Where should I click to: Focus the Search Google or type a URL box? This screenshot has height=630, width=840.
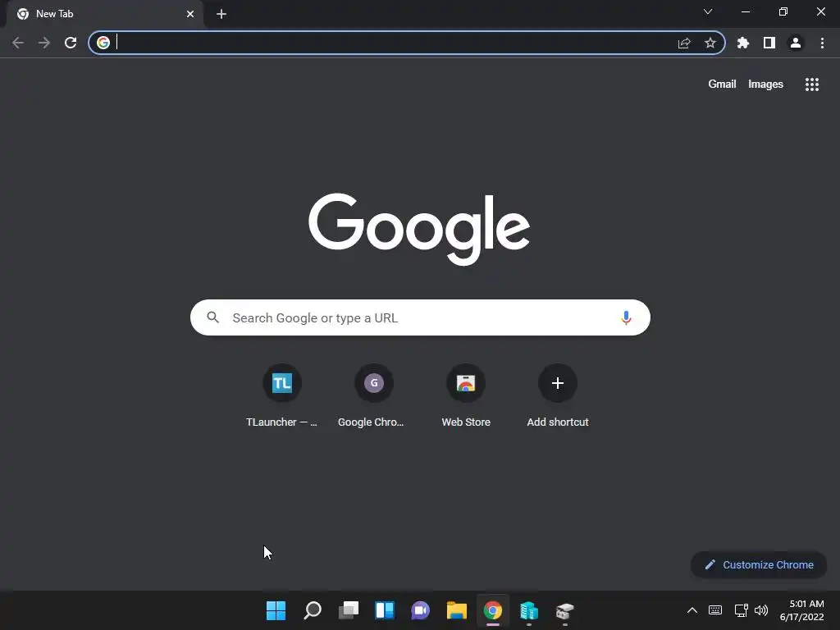[420, 317]
